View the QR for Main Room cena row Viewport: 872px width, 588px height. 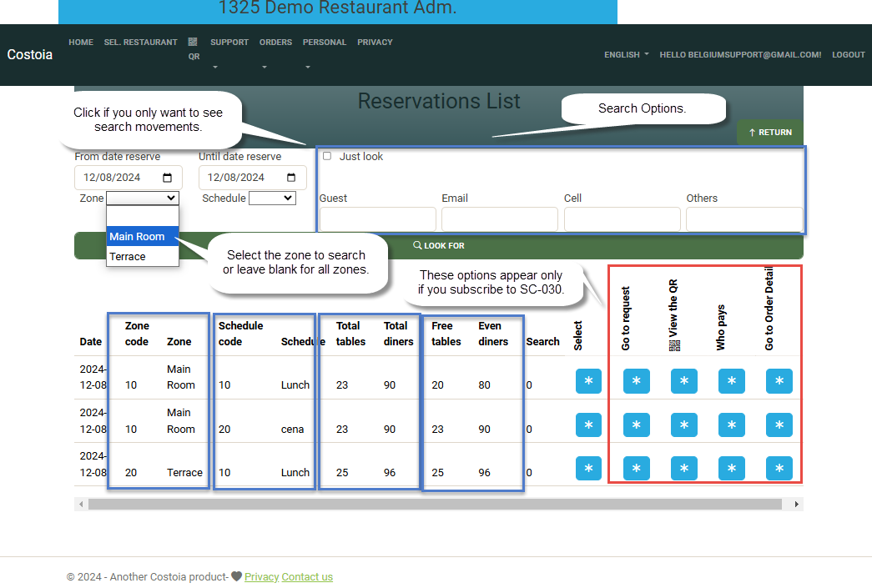pos(683,425)
